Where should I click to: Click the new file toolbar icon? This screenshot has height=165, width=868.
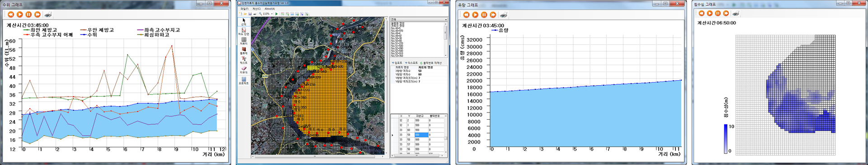[240, 14]
